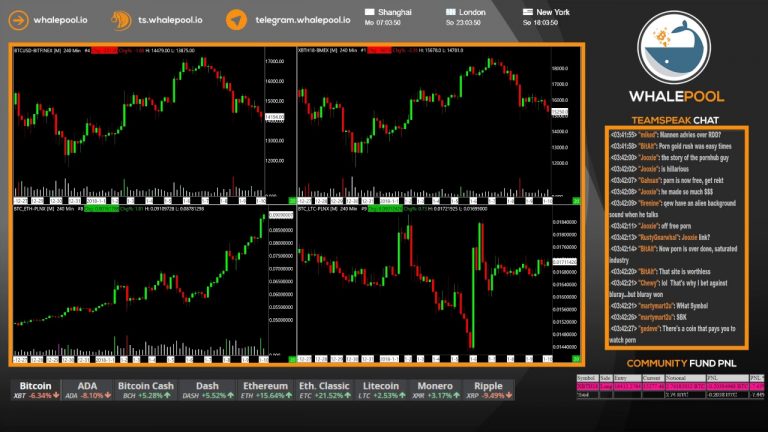Click the chat message 'the story of the pornhub guy'
Image resolution: width=768 pixels, height=432 pixels.
(695, 158)
